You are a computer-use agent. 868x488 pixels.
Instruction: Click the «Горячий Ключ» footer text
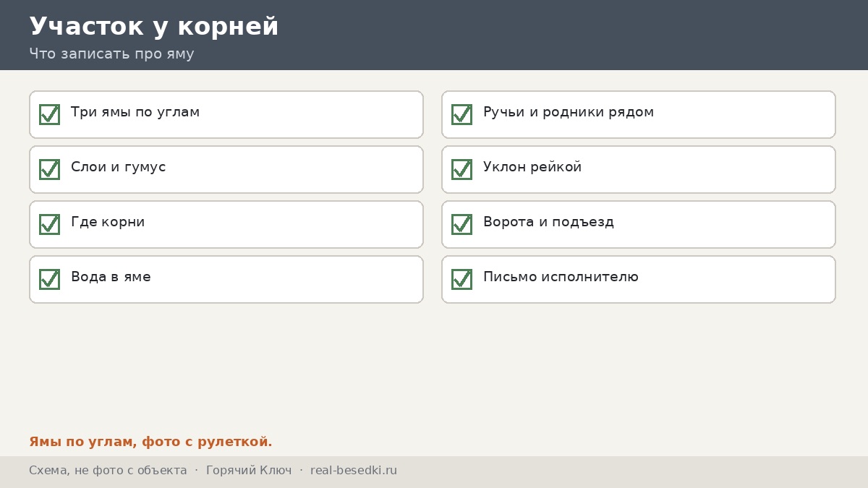click(x=249, y=471)
